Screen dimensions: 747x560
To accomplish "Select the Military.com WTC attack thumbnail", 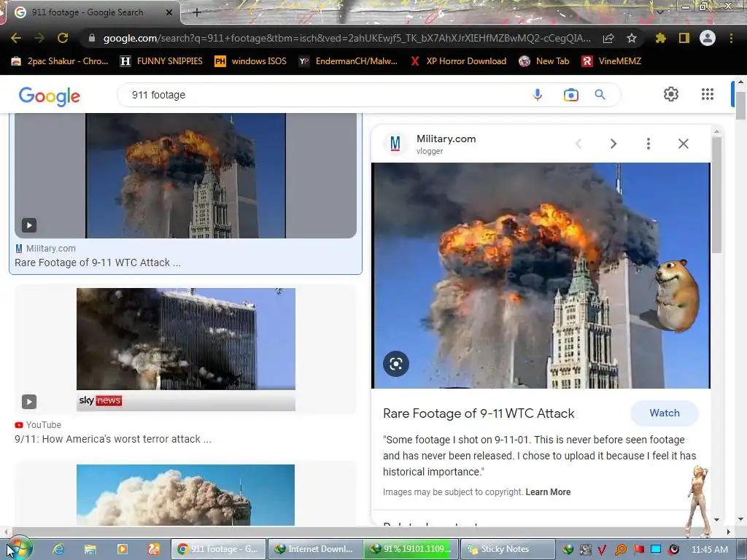I will (x=185, y=176).
